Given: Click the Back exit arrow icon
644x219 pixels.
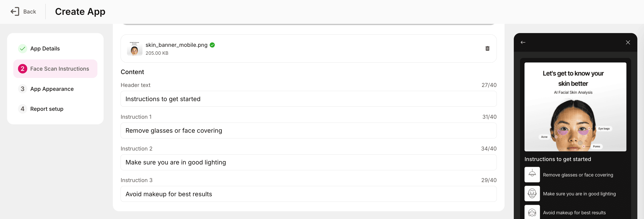Looking at the screenshot, I should click(15, 12).
